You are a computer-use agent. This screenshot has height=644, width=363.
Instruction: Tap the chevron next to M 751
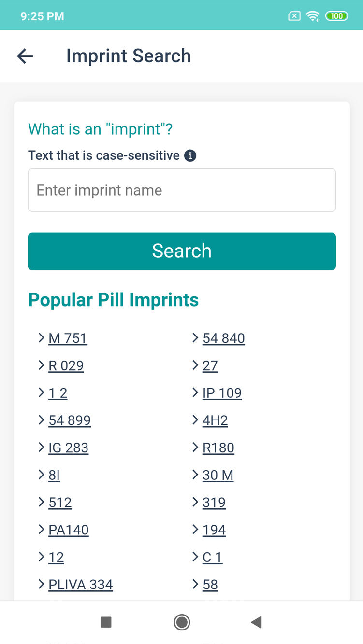pos(42,338)
